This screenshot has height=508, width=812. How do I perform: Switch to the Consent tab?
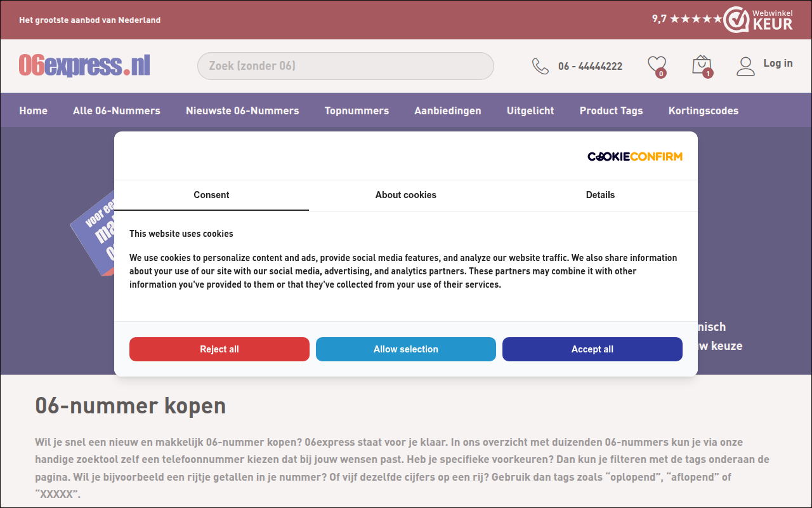[211, 195]
